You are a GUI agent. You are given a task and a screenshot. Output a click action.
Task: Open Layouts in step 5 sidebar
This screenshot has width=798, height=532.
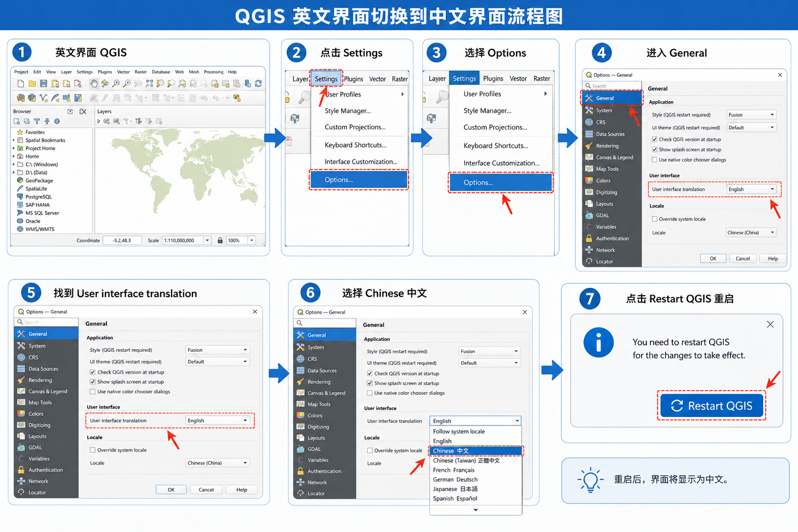46,436
